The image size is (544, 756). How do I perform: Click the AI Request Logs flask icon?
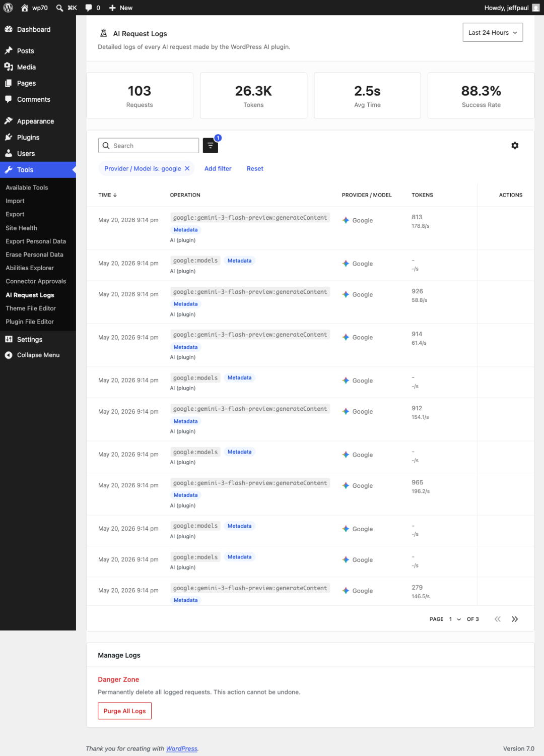click(x=103, y=33)
